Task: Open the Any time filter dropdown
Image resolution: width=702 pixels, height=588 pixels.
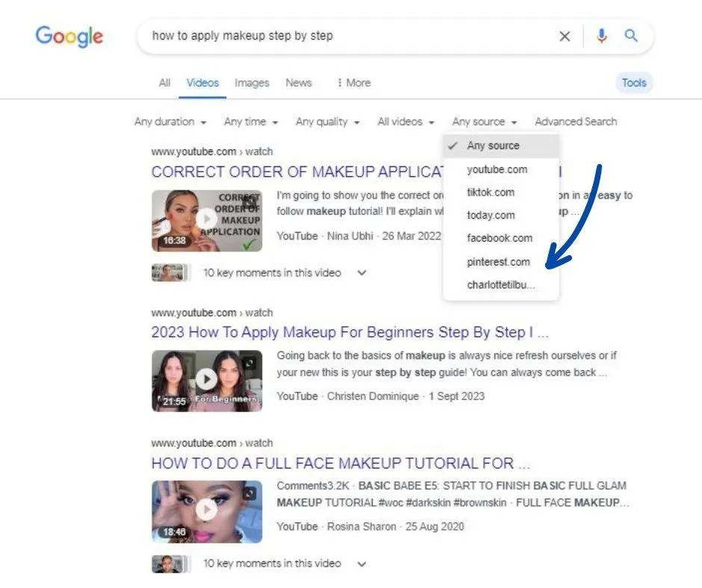Action: pos(251,122)
